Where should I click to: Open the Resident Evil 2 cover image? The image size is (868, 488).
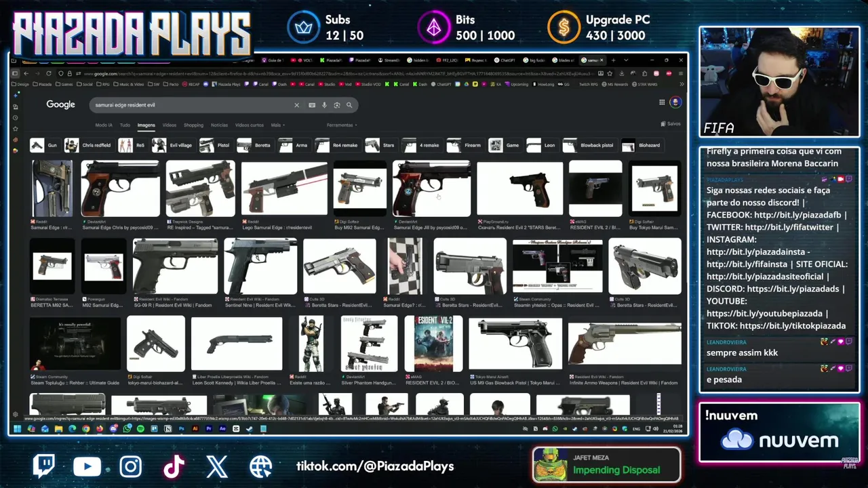433,344
